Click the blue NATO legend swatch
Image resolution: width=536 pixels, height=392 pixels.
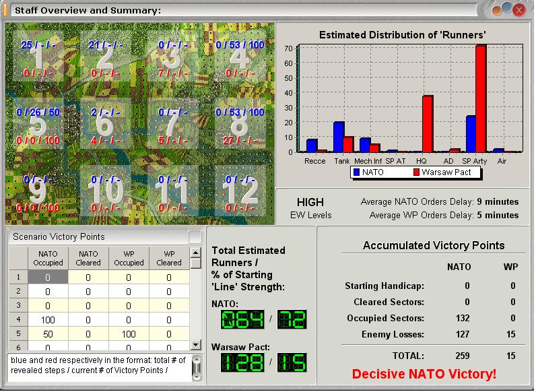[356, 172]
